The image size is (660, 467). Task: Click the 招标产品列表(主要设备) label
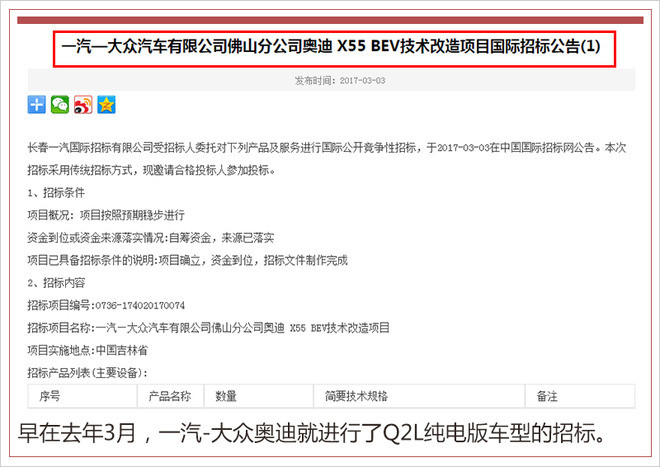pyautogui.click(x=88, y=373)
